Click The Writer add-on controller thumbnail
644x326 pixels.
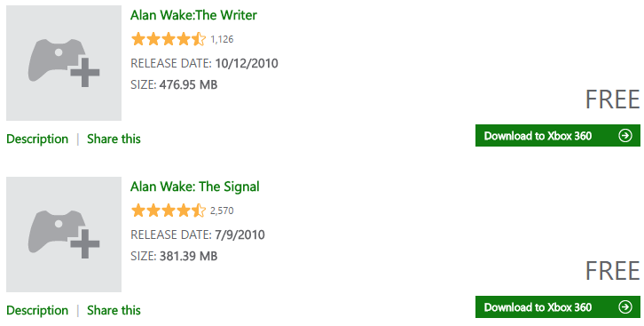(64, 63)
